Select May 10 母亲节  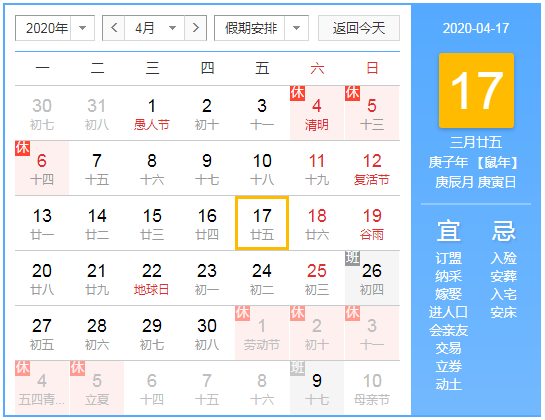pos(372,388)
